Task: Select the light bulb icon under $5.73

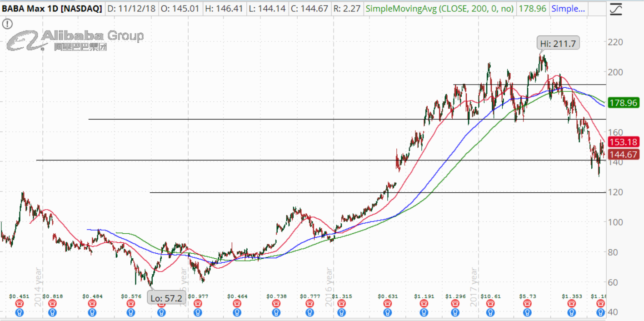Action: 527,313
